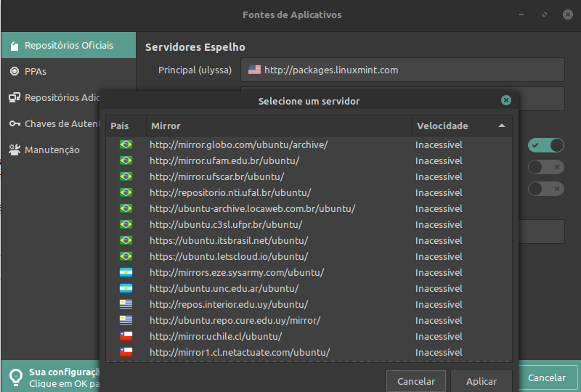581x392 pixels.
Task: Click the lightbulb hint icon
Action: pos(16,377)
